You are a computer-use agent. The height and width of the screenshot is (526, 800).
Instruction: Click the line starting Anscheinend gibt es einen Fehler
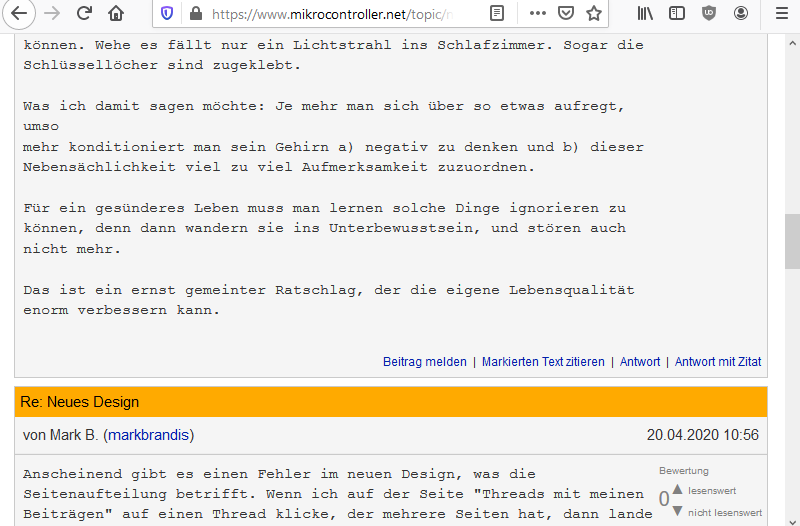279,474
